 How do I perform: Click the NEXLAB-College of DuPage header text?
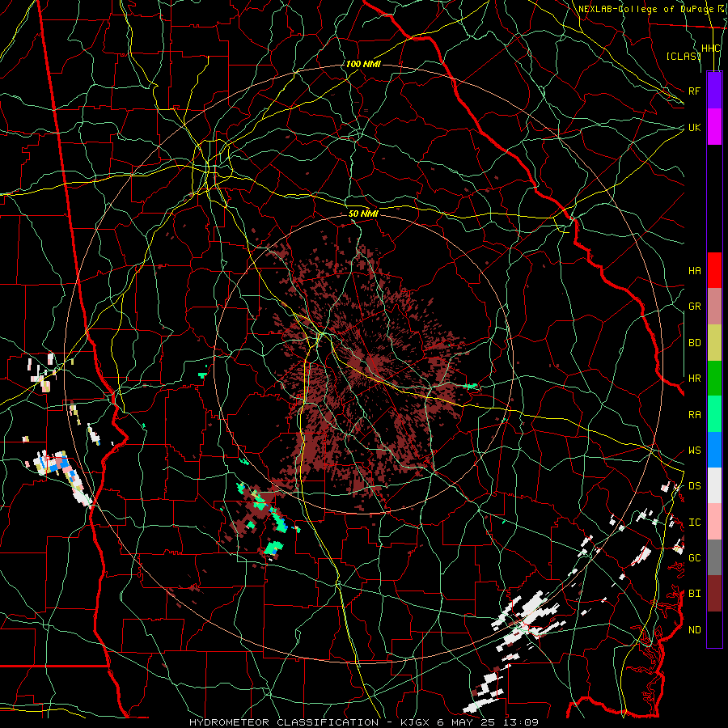coord(645,9)
